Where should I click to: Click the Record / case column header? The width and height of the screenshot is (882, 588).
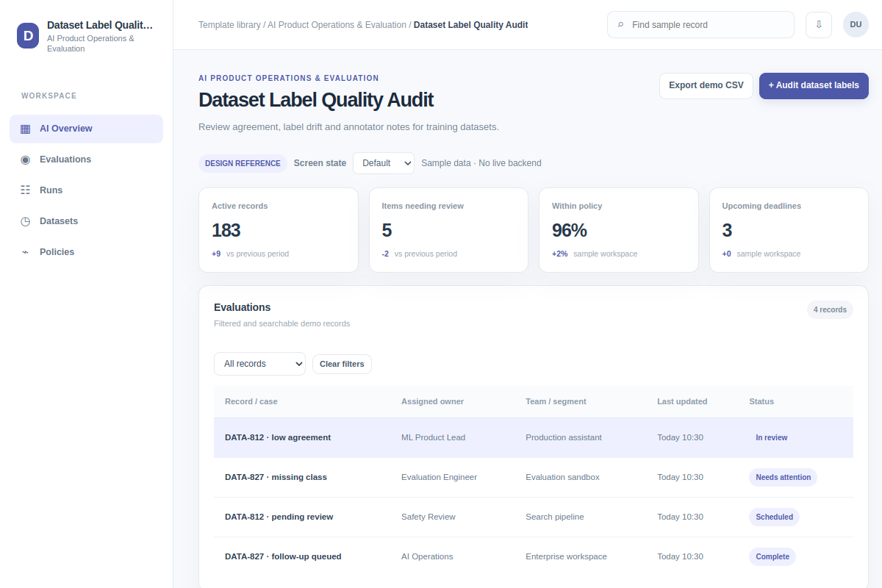click(251, 401)
